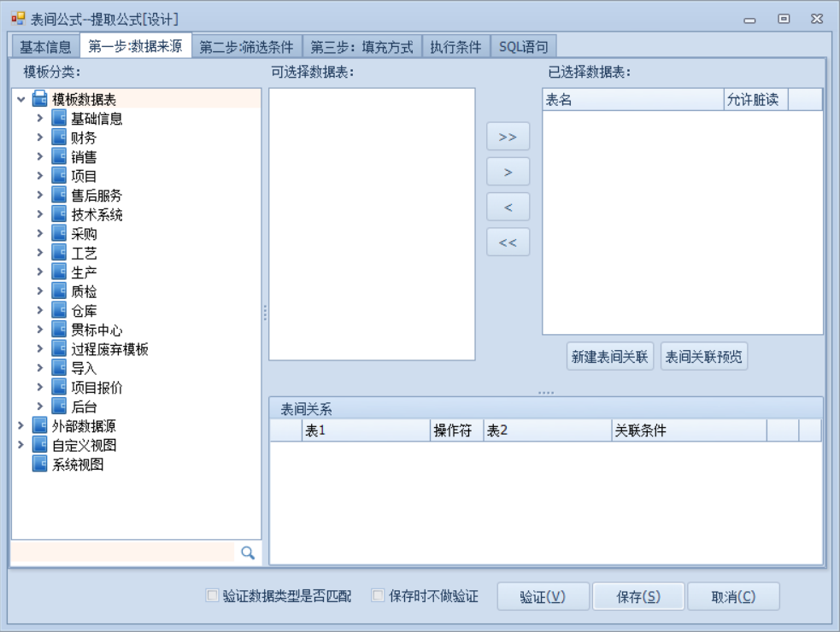This screenshot has height=632, width=840.
Task: Select the 项目报价 tree item
Action: click(x=97, y=388)
